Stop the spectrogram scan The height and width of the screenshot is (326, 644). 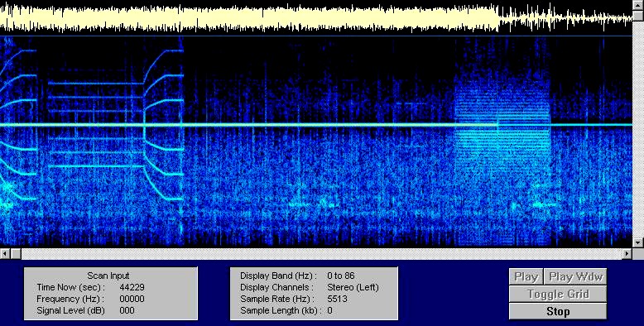[558, 312]
